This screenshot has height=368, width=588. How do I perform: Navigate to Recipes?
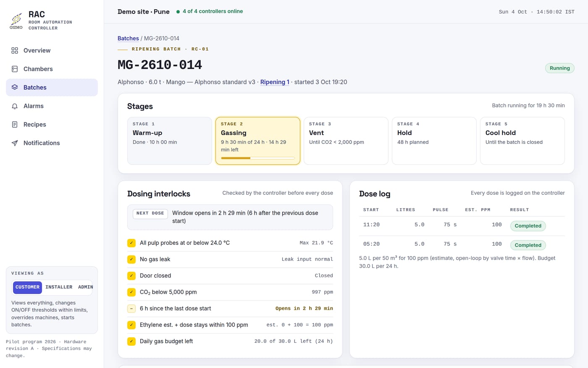point(52,124)
